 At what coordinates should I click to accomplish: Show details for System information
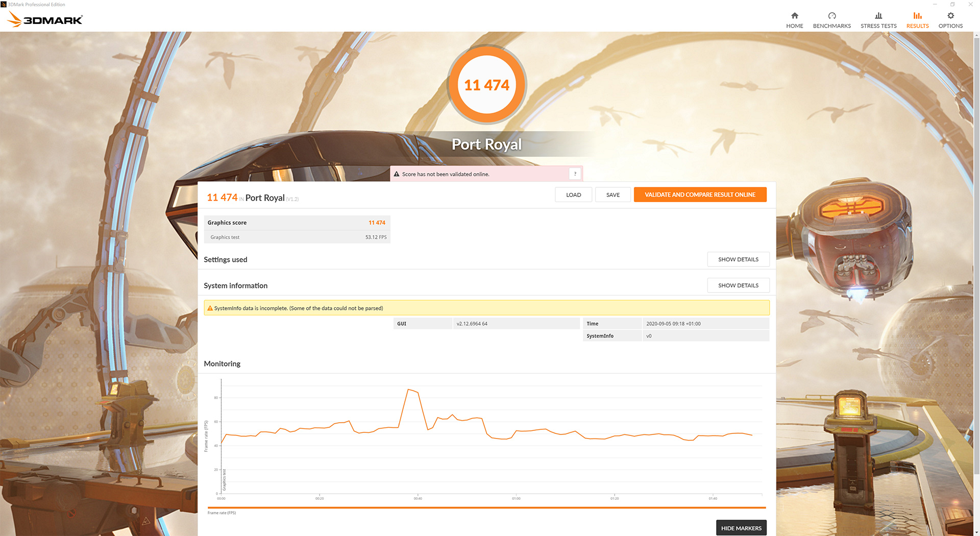click(738, 285)
